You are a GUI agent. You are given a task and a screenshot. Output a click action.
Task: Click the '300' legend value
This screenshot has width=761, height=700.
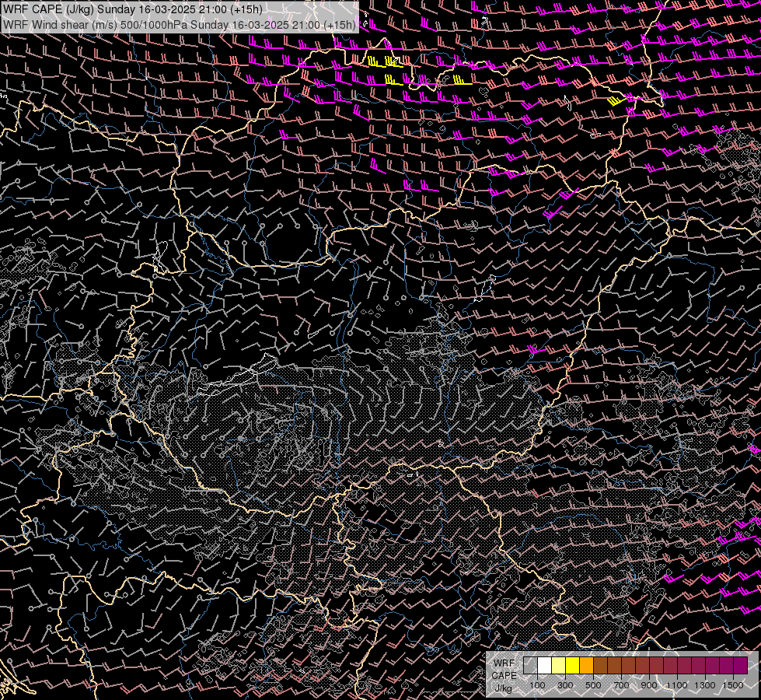pyautogui.click(x=565, y=685)
